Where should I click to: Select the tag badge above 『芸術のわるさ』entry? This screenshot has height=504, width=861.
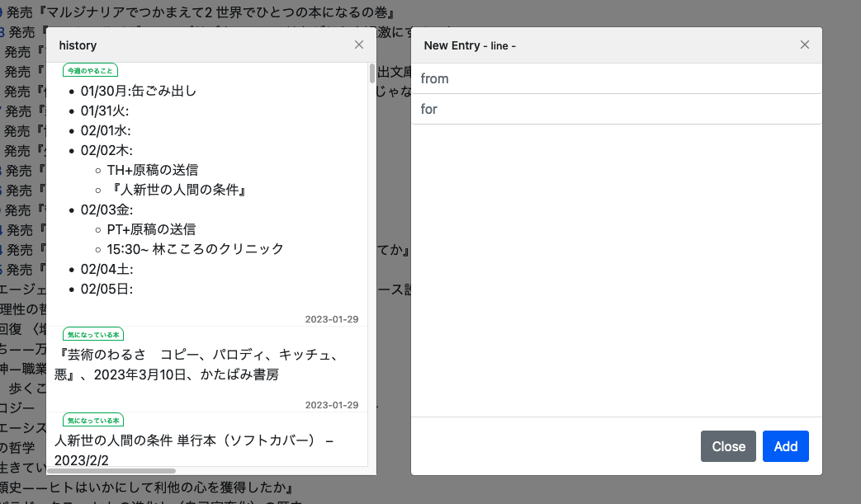coord(93,335)
